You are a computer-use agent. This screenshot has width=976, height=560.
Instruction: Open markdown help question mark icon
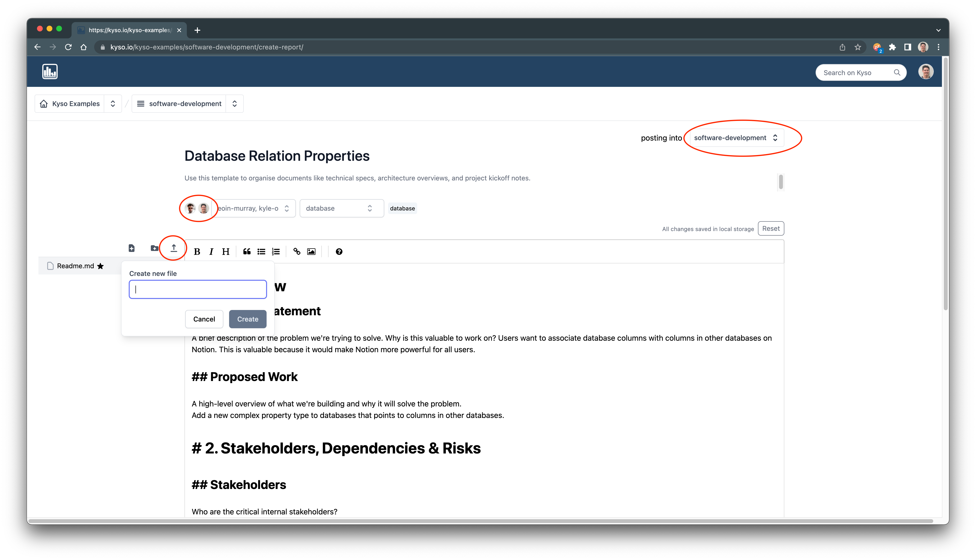[339, 251]
